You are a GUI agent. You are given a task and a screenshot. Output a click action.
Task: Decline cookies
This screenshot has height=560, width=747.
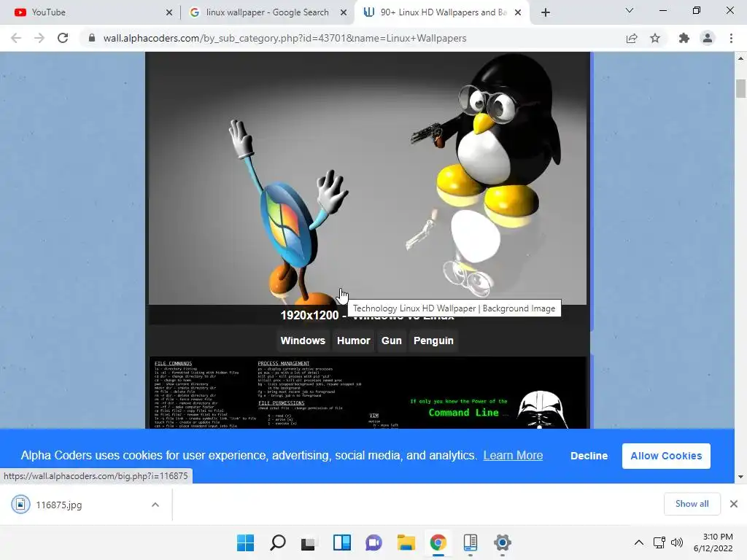589,456
